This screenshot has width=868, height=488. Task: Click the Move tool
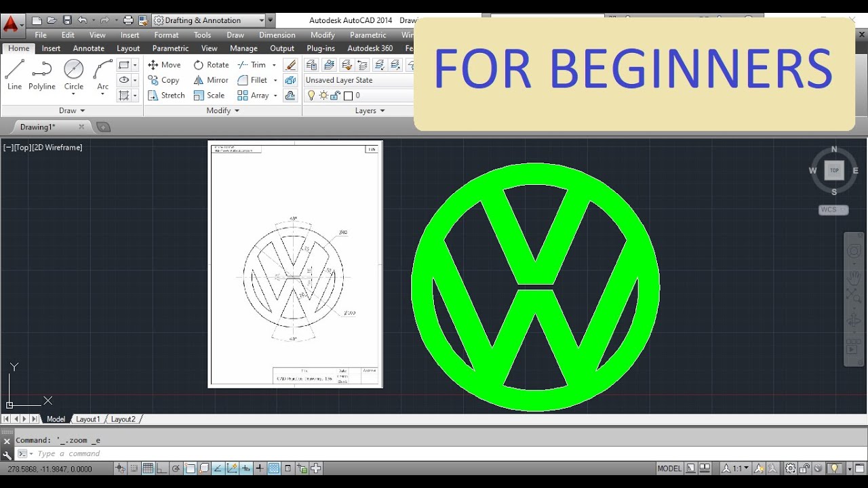(164, 65)
